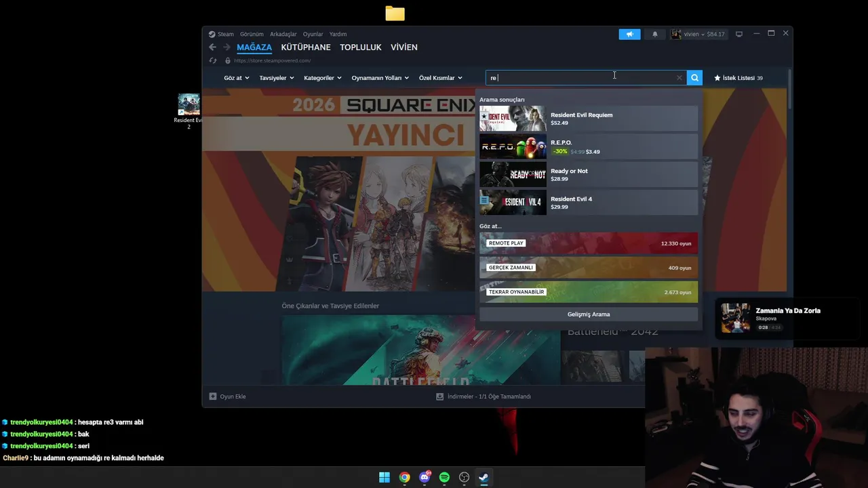Open the announcements megaphone button
This screenshot has width=868, height=488.
[x=629, y=34]
